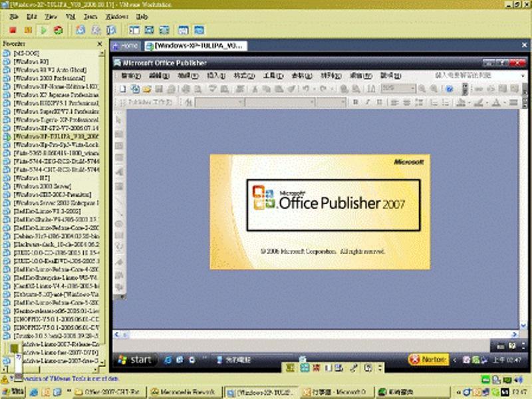Suspend the VM with the orange pause button
This screenshot has width=532, height=399.
click(28, 30)
